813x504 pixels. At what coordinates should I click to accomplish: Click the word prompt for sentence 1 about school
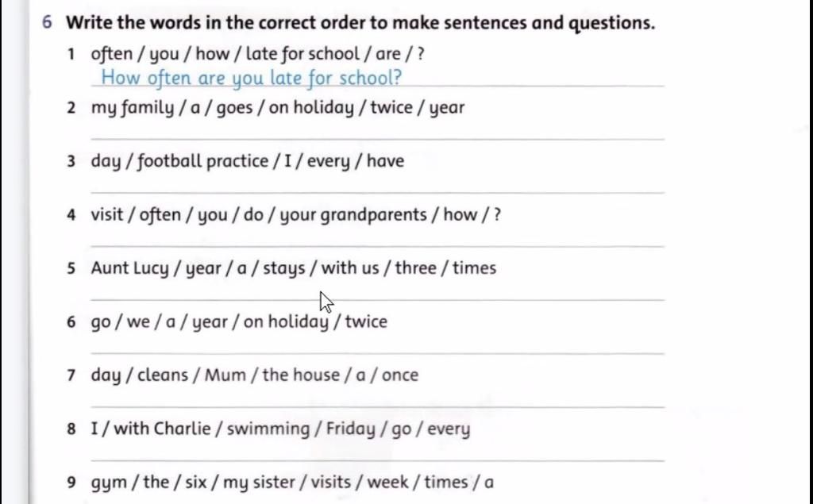[x=257, y=54]
